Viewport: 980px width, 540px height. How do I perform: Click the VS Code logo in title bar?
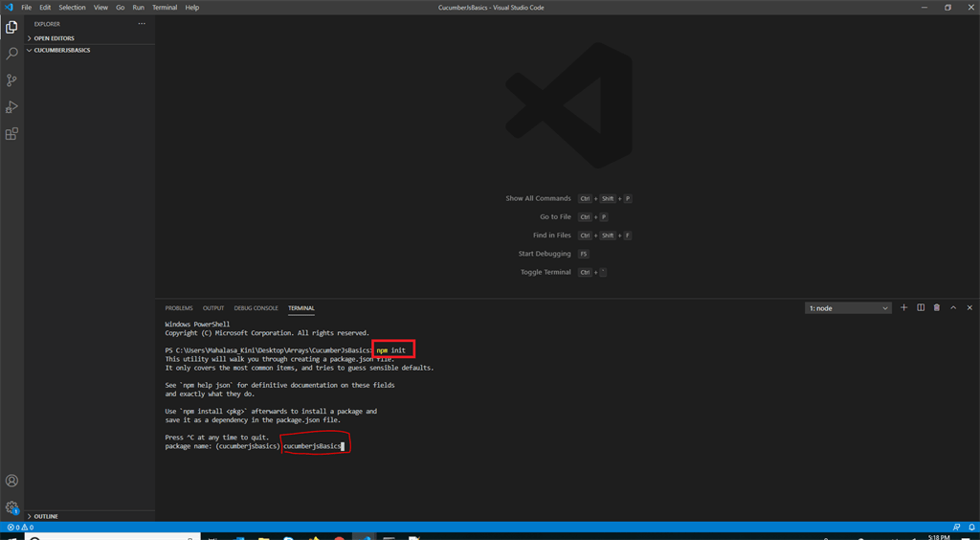[x=9, y=8]
